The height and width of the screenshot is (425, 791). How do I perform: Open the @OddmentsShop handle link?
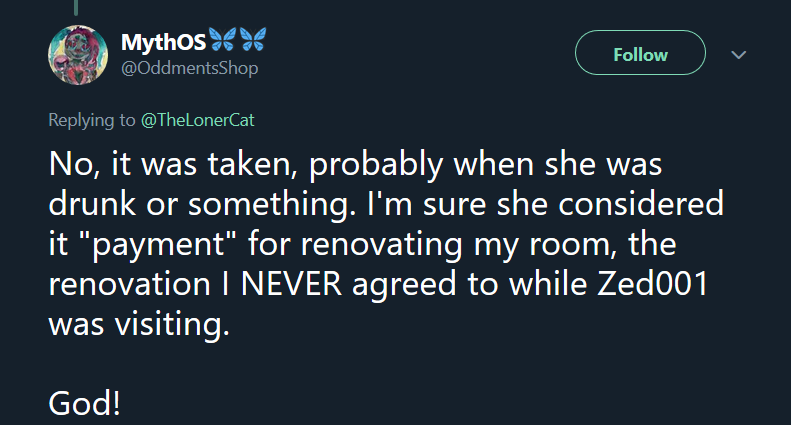(190, 68)
